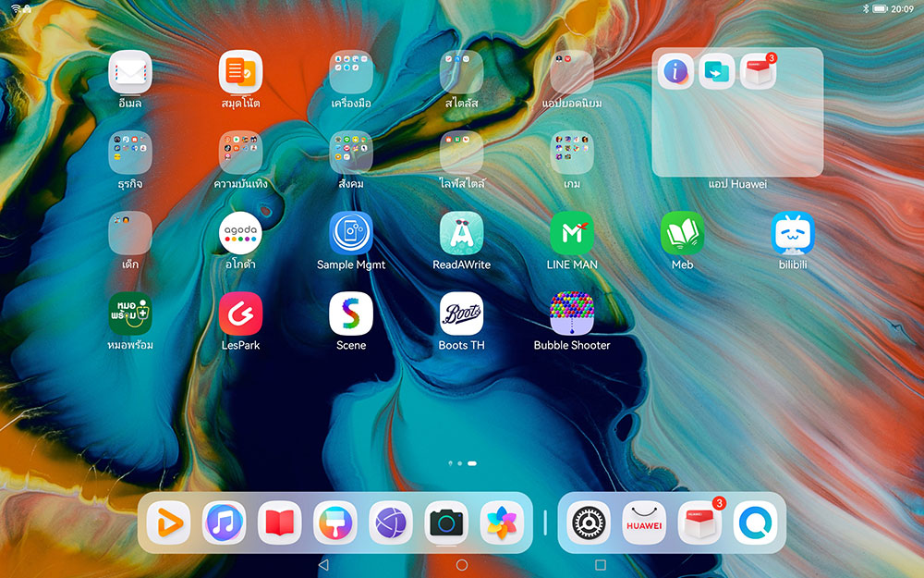Launch the Sample Mgmt app
The image size is (924, 578).
[351, 234]
